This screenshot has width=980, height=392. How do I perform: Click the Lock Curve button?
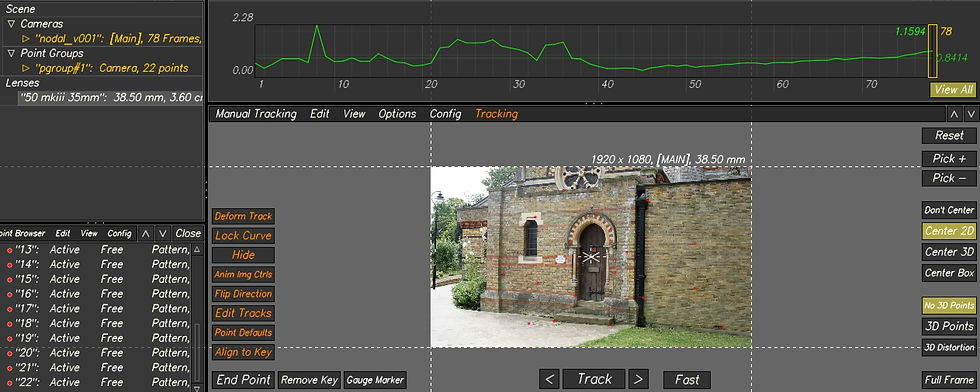click(x=243, y=236)
